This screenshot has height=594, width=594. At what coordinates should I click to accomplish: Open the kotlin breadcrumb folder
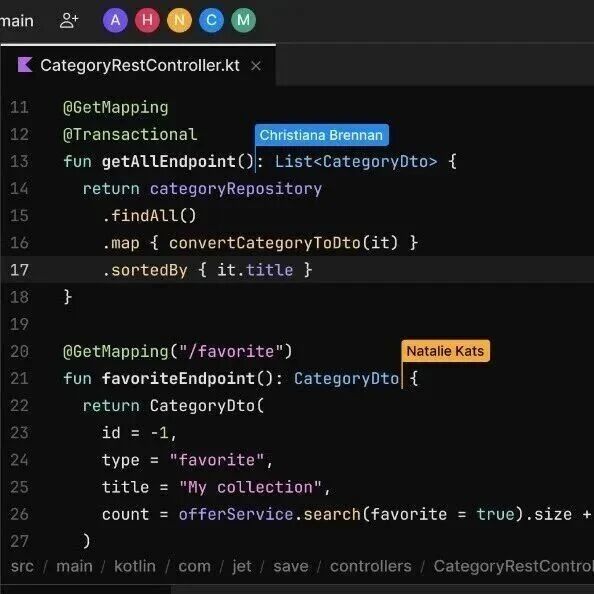(135, 566)
